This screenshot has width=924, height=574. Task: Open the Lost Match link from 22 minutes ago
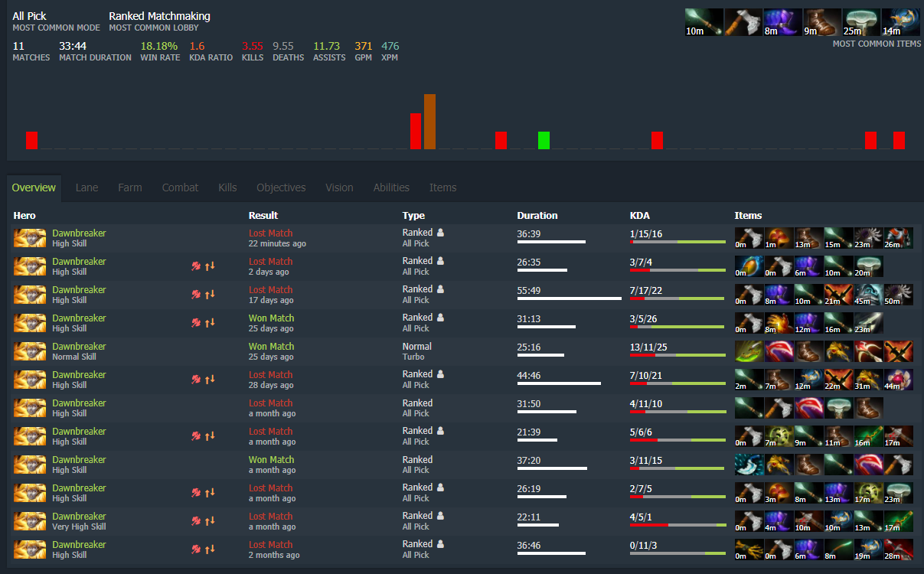tap(270, 233)
